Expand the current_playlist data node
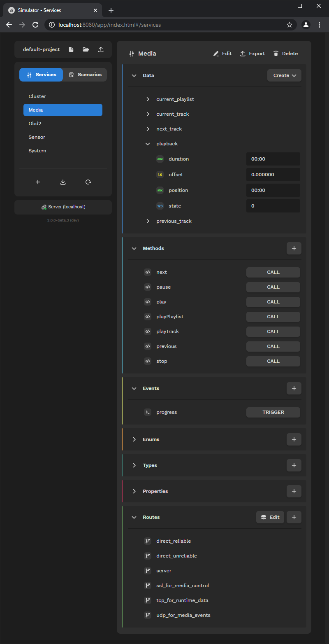This screenshot has height=644, width=329. [x=148, y=99]
